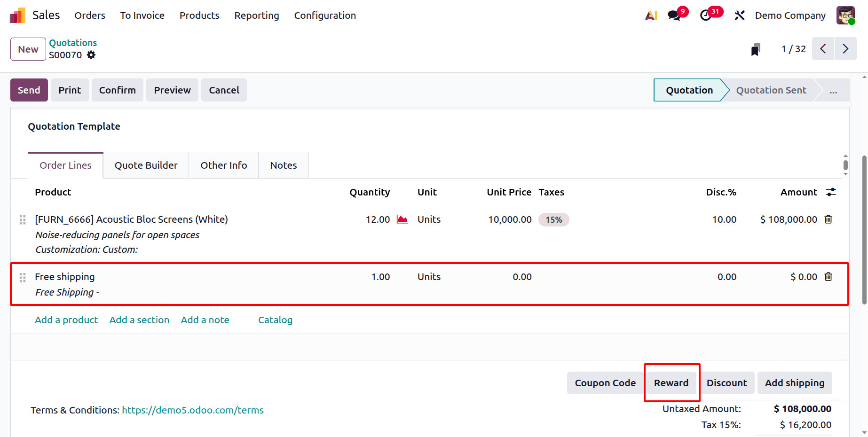
Task: Click the Reward button
Action: [x=671, y=382]
